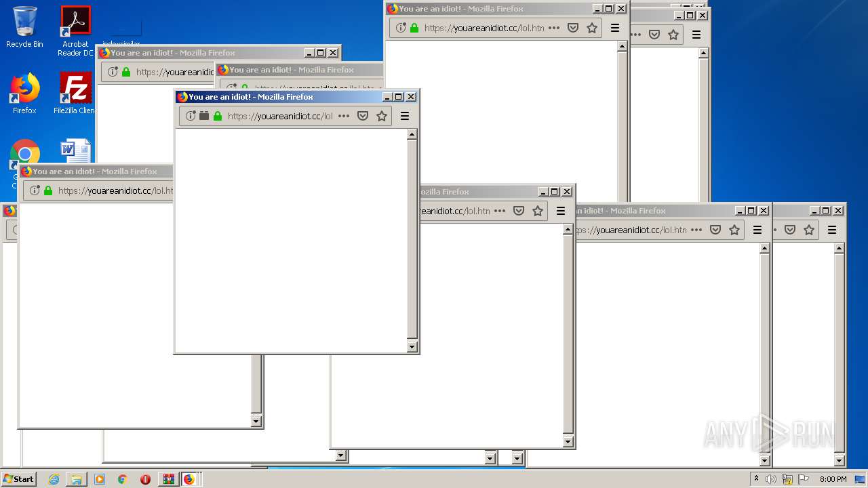Select the FileZilla Client desktop shortcut

tap(75, 94)
